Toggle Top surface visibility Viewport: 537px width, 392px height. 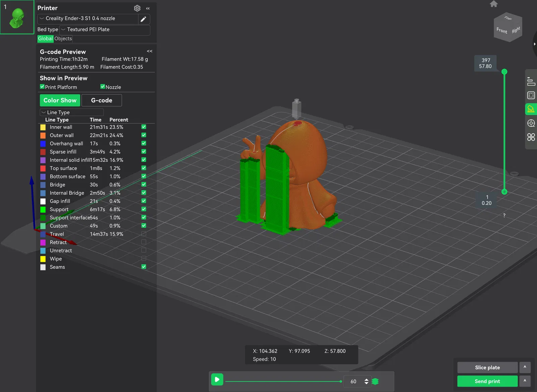(144, 168)
